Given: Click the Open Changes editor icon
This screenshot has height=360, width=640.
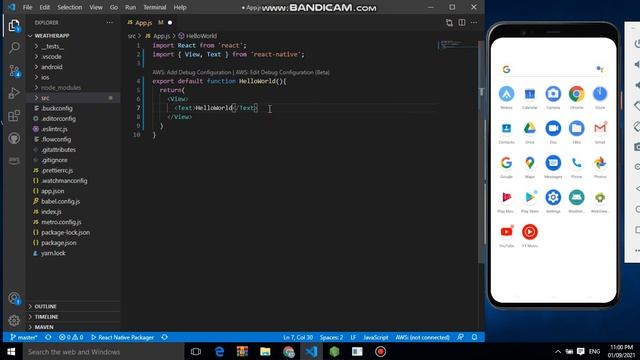Looking at the screenshot, I should coord(449,22).
